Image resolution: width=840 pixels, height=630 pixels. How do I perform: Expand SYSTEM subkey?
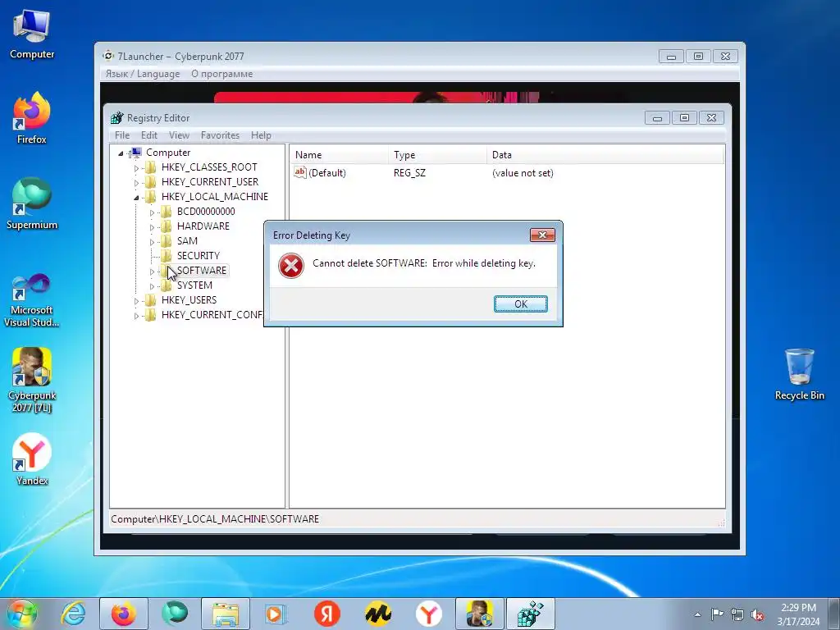coord(152,286)
